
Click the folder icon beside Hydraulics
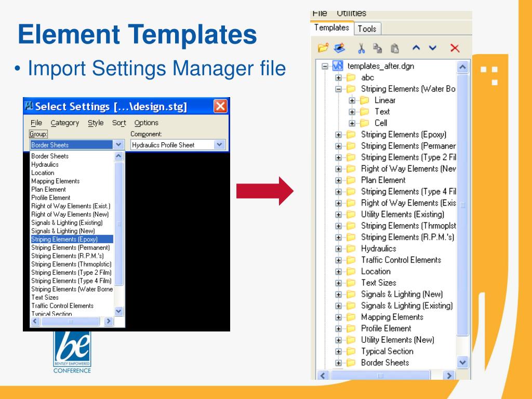(x=351, y=248)
